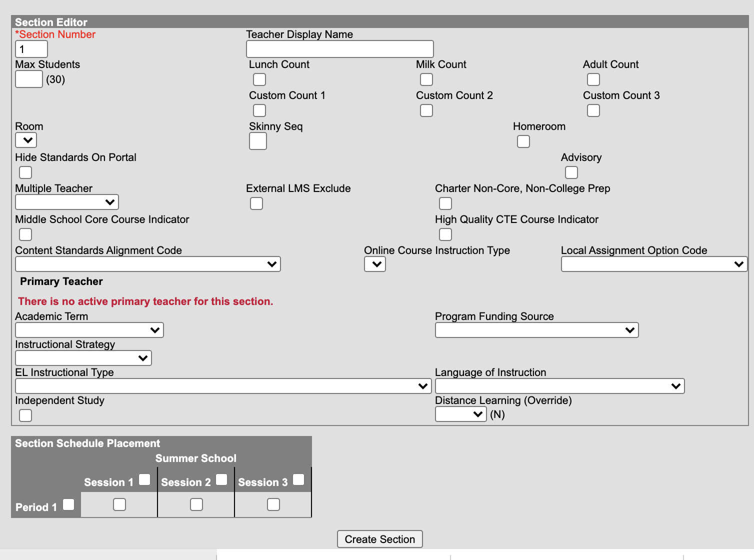The height and width of the screenshot is (560, 754).
Task: Expand the Program Funding Source dropdown
Action: 537,330
